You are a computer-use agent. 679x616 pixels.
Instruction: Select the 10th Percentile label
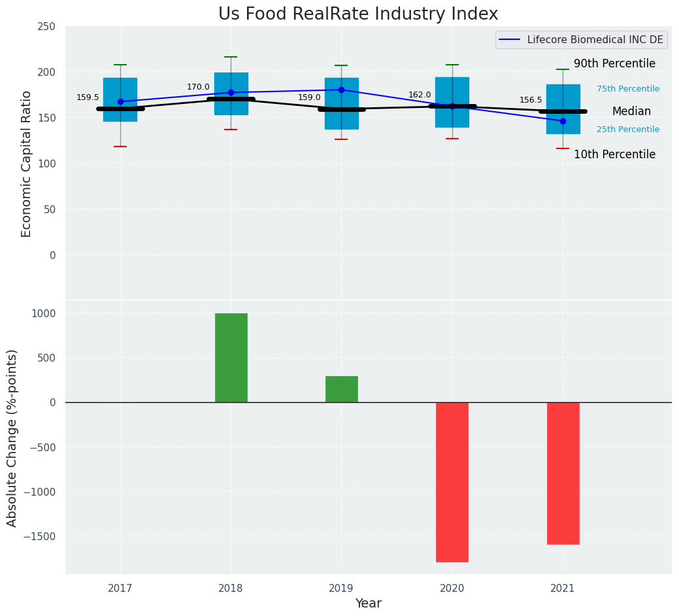click(614, 154)
